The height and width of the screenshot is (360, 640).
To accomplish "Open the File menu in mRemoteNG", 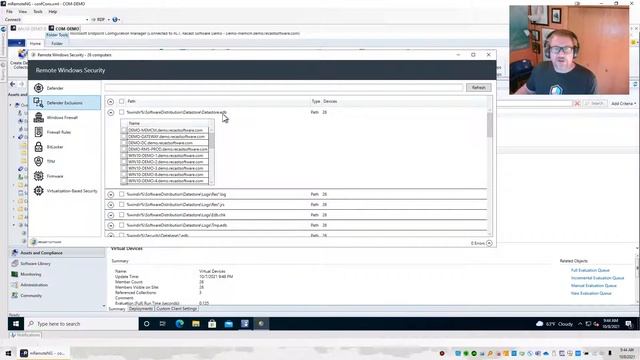I will 9,11.
